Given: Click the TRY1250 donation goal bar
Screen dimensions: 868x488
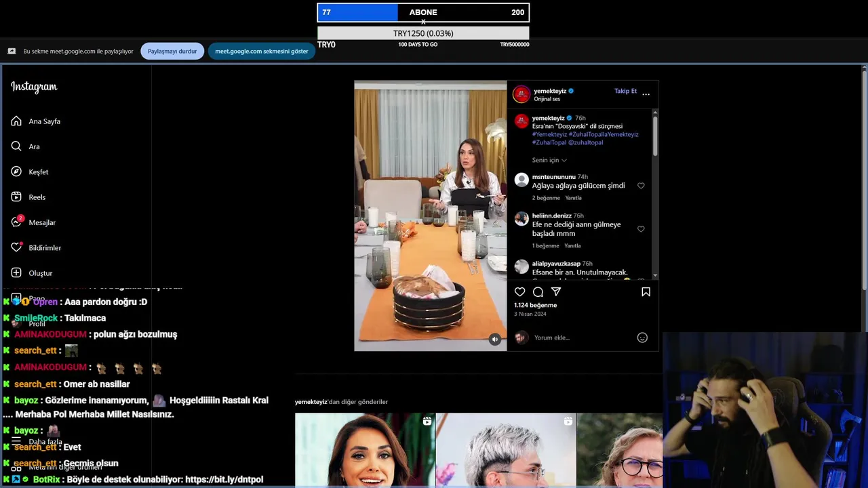Looking at the screenshot, I should click(x=423, y=33).
